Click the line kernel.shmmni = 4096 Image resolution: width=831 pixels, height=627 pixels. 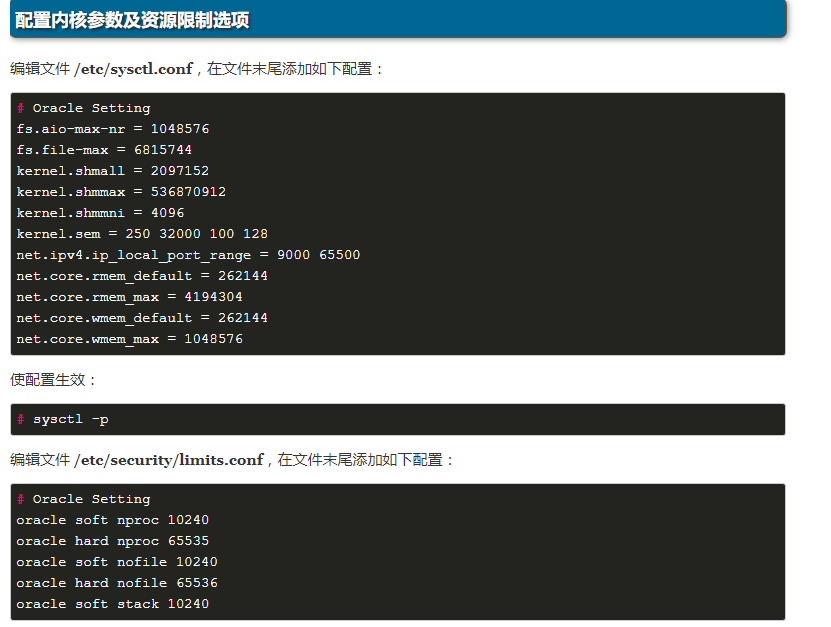coord(101,213)
